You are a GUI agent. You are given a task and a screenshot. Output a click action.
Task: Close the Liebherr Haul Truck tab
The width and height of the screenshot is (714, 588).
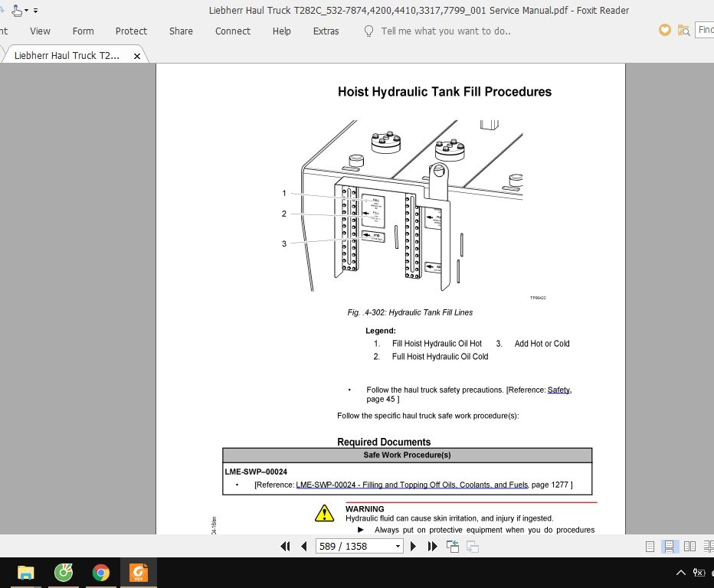[138, 55]
